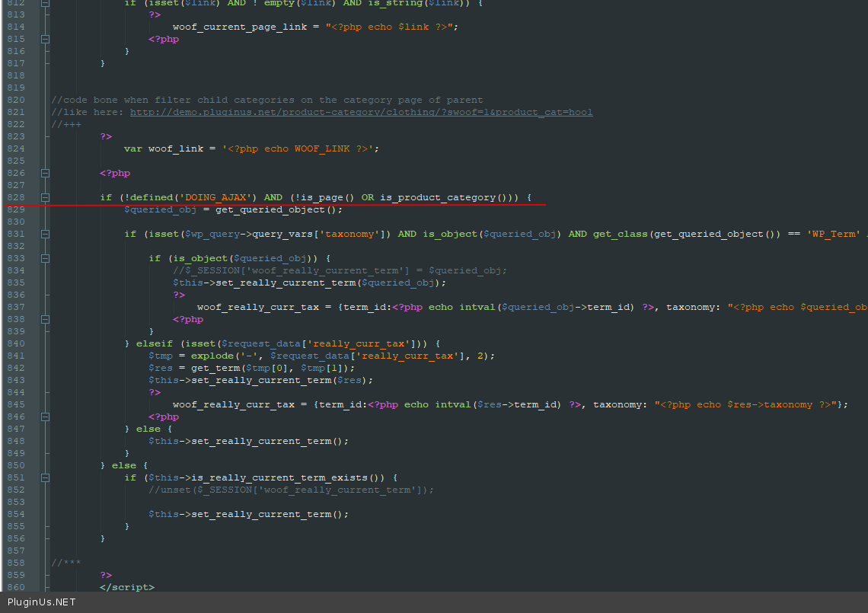Collapse the fold marker at line 846
The width and height of the screenshot is (868, 613).
pyautogui.click(x=46, y=417)
